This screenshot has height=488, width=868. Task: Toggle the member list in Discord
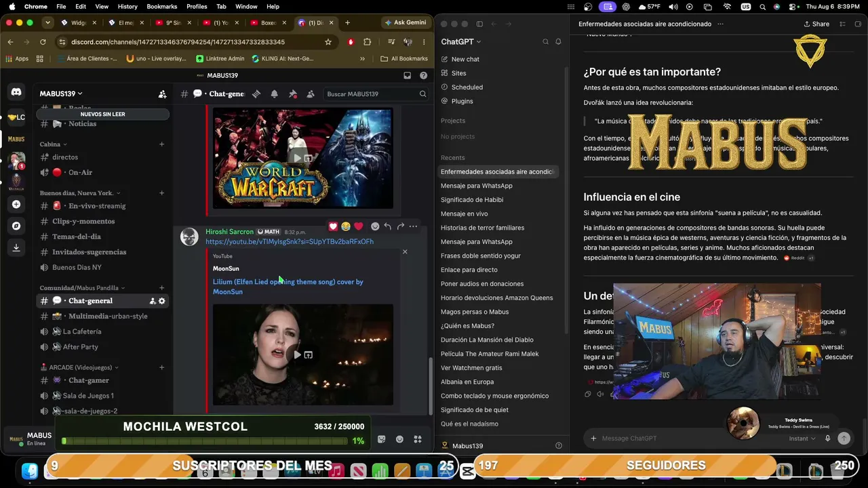[311, 94]
